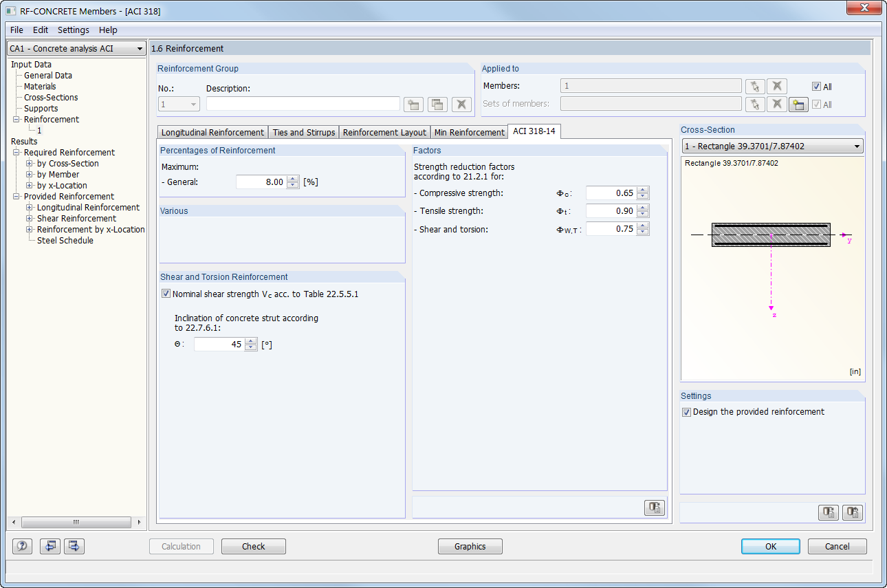Toggle Design the provided reinforcement checkbox
This screenshot has height=588, width=887.
pos(686,412)
